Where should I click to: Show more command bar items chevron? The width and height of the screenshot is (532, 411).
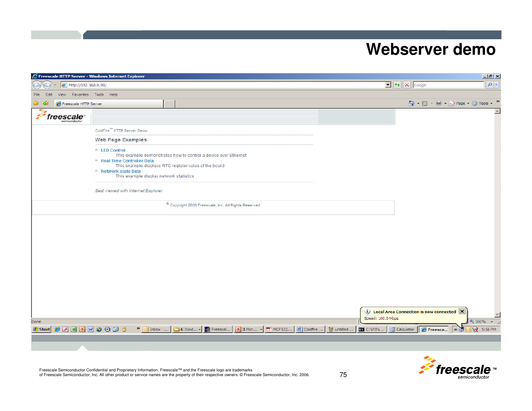498,102
